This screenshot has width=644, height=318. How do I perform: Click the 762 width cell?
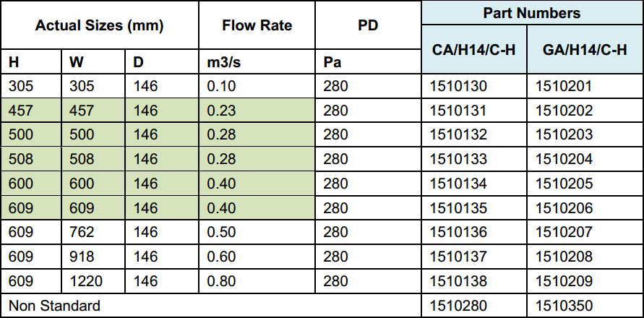tap(93, 232)
